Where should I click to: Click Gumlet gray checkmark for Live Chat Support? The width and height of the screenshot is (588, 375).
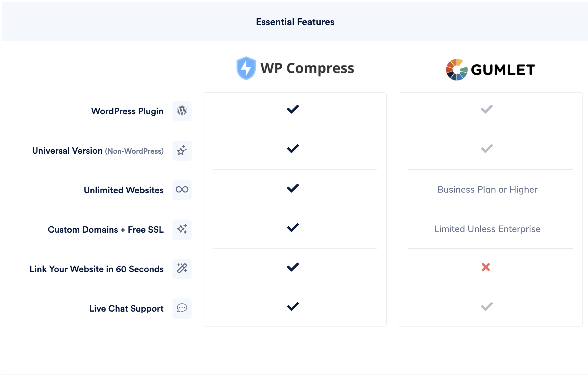point(487,307)
